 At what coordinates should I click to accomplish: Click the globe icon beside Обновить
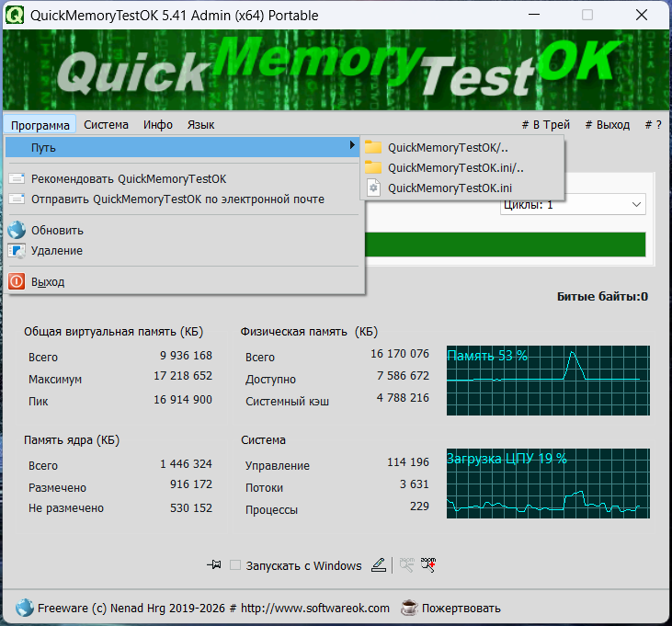pos(17,230)
